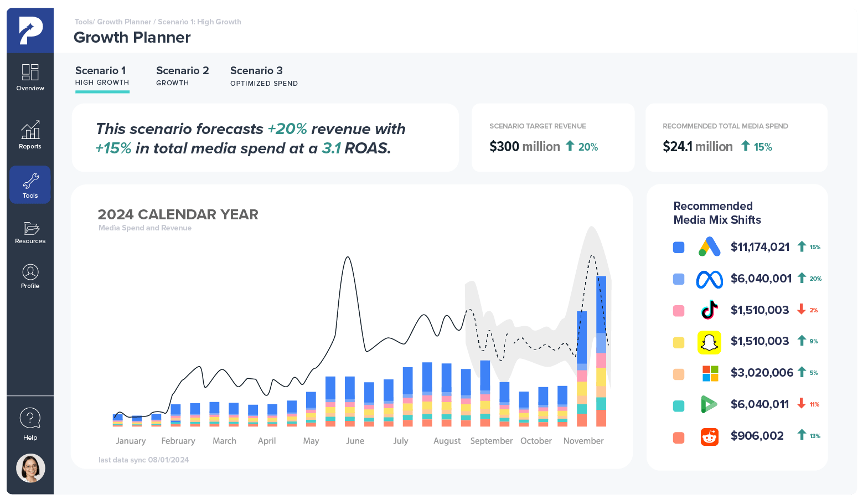Click the $906,002 spend value

coord(757,436)
